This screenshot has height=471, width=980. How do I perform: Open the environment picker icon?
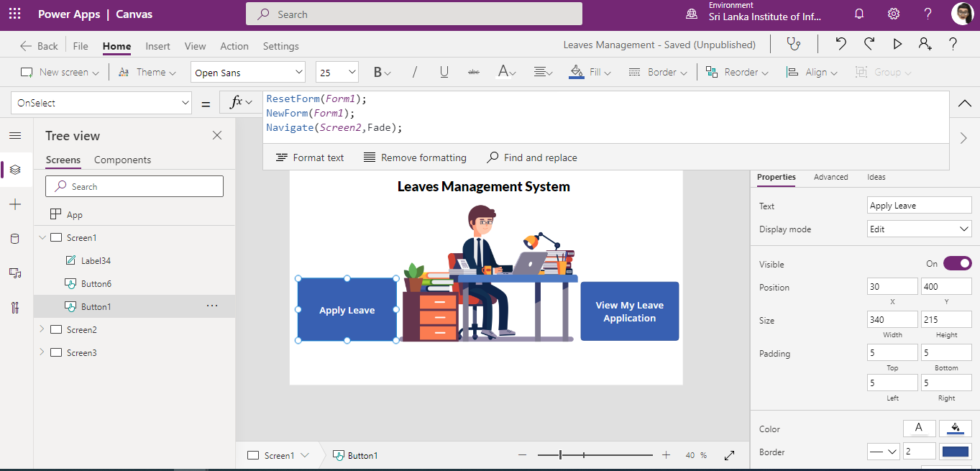(x=692, y=14)
